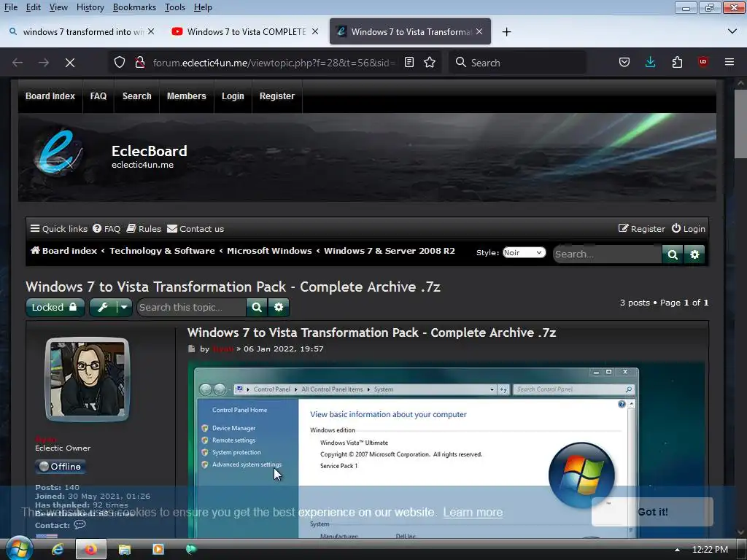Open Windows 7 & Server 2008 R2 breadcrumb
Screen dimensions: 747x560
(390, 251)
